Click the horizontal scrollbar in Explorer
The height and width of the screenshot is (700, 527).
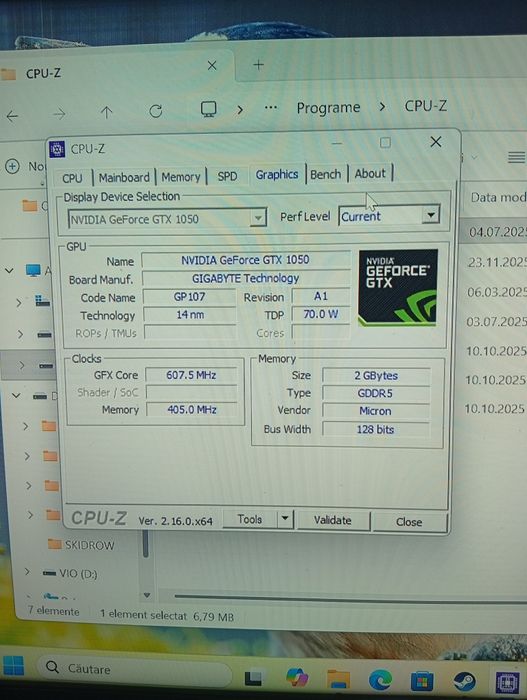(x=351, y=598)
